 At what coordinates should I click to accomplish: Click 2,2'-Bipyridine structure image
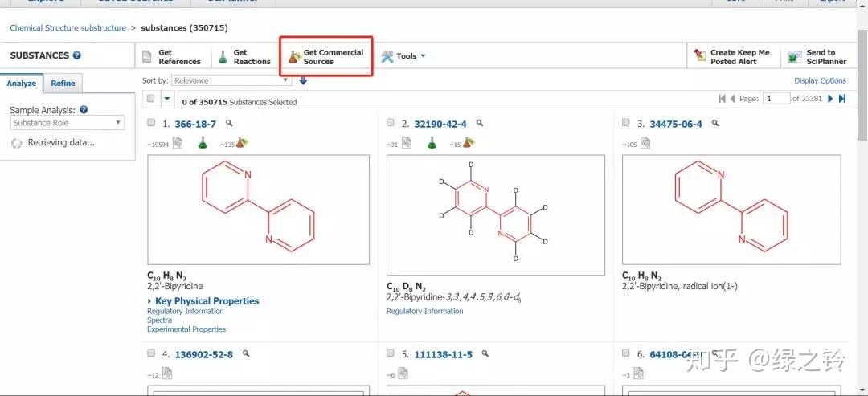click(258, 210)
